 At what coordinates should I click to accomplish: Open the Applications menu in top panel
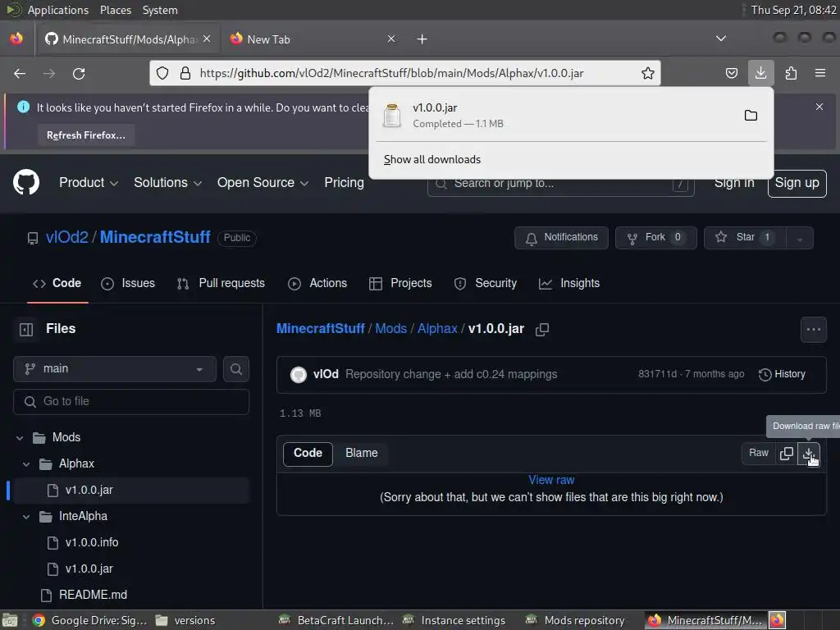pos(58,10)
